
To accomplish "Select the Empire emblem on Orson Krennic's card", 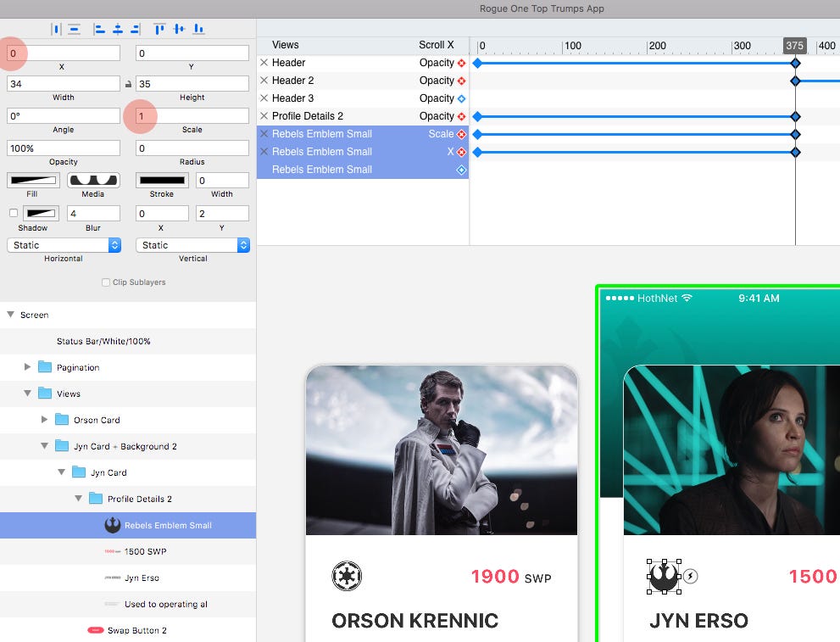I will pyautogui.click(x=347, y=576).
